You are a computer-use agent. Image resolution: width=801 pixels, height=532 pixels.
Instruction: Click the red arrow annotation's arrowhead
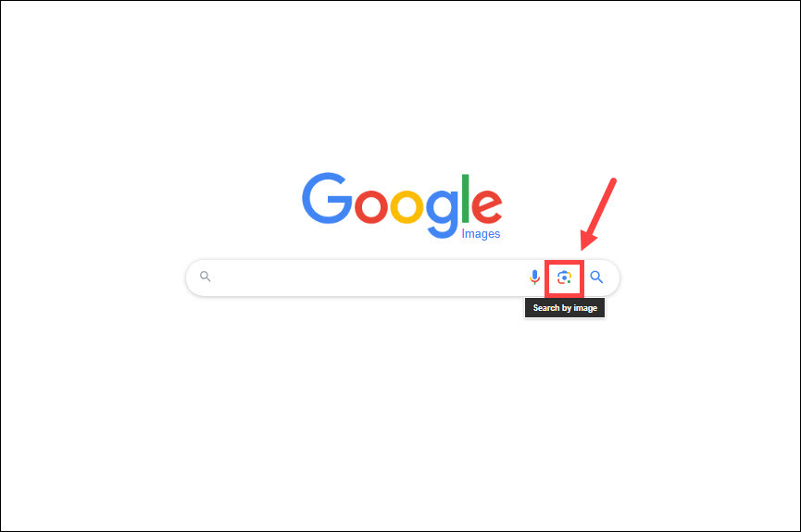587,240
